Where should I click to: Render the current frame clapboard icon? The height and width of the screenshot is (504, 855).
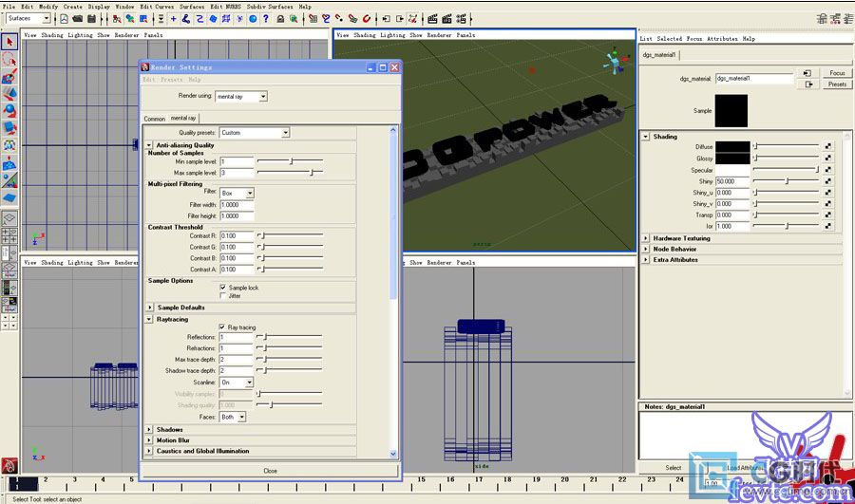[x=432, y=19]
